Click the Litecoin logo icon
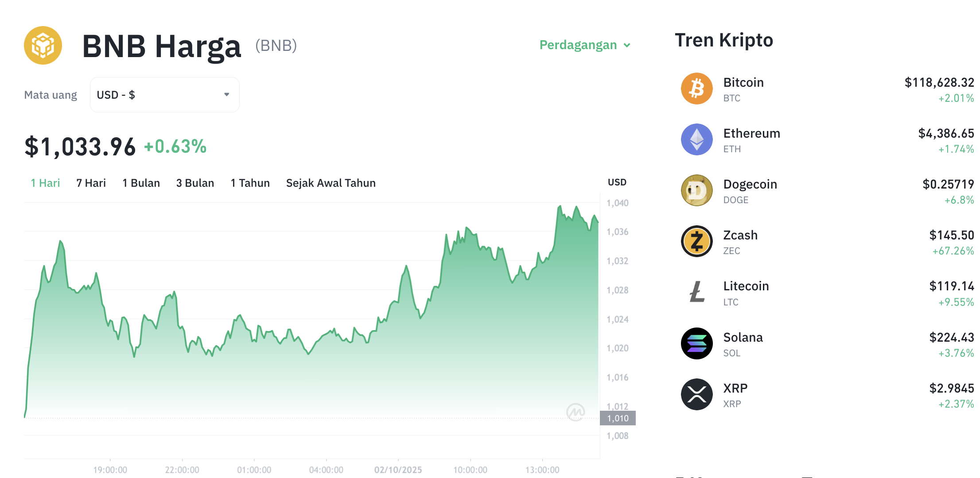The image size is (980, 478). click(696, 292)
